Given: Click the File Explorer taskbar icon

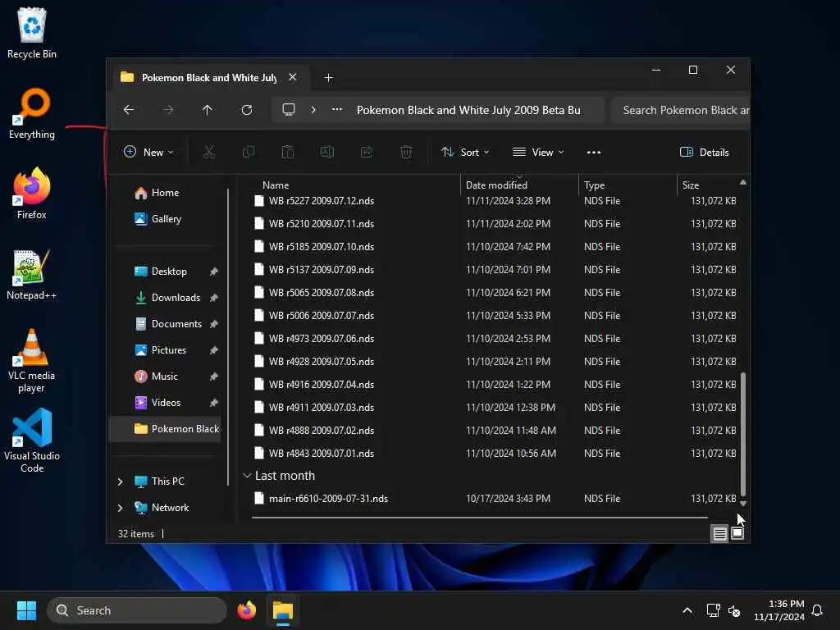Looking at the screenshot, I should point(283,610).
